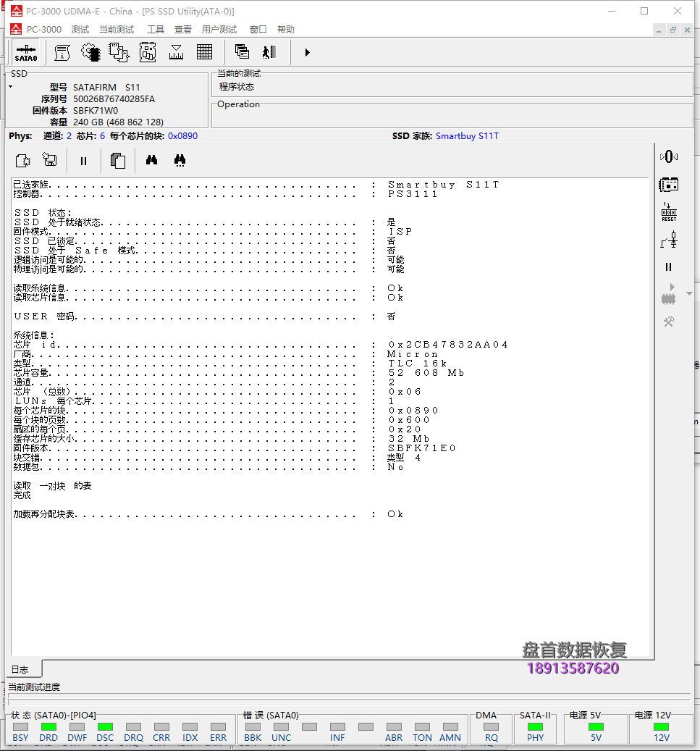
Task: Click the speaker zero icon in right sidebar
Action: 669,156
